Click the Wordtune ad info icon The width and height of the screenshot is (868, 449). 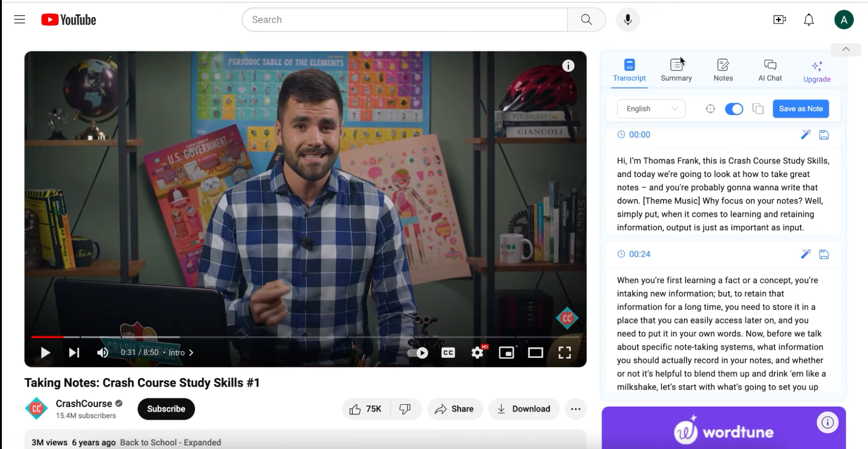tap(827, 422)
